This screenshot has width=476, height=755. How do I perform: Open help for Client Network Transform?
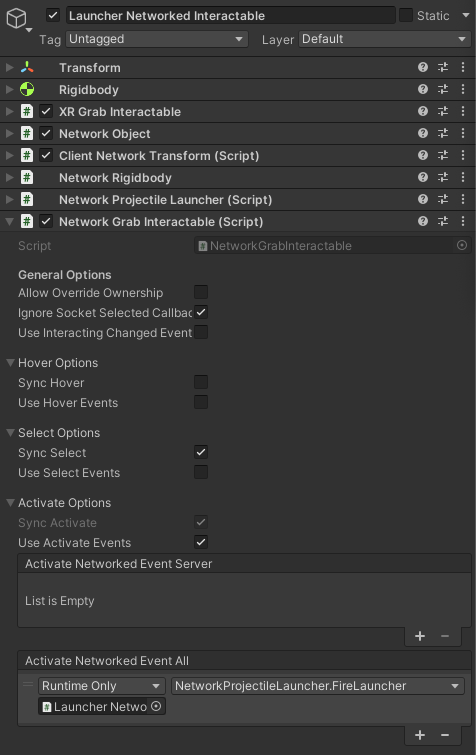[x=423, y=155]
